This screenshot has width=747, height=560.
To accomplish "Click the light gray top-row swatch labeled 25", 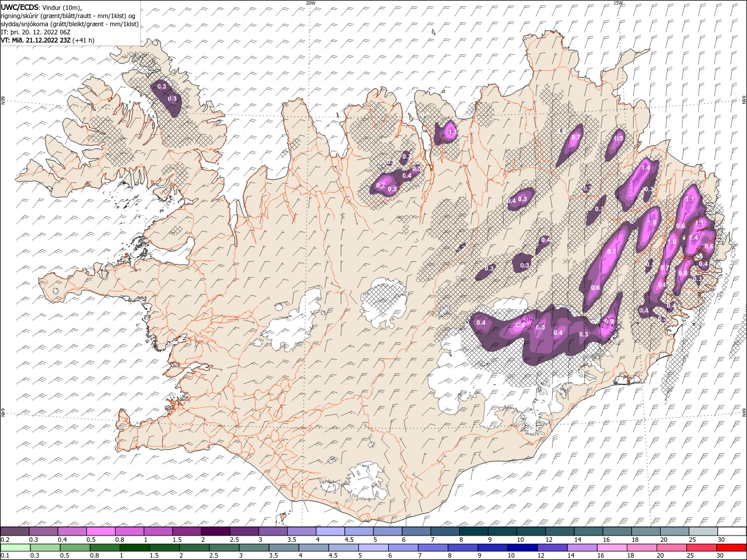I will (703, 531).
